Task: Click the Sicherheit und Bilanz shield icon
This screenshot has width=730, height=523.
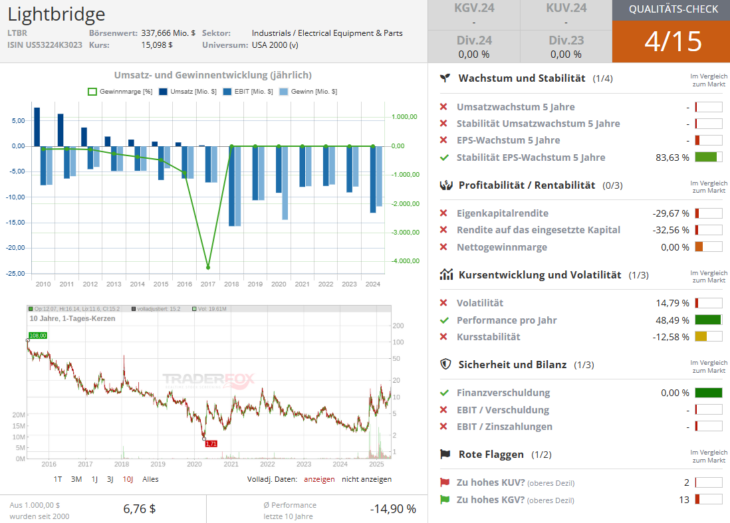Action: pos(444,364)
